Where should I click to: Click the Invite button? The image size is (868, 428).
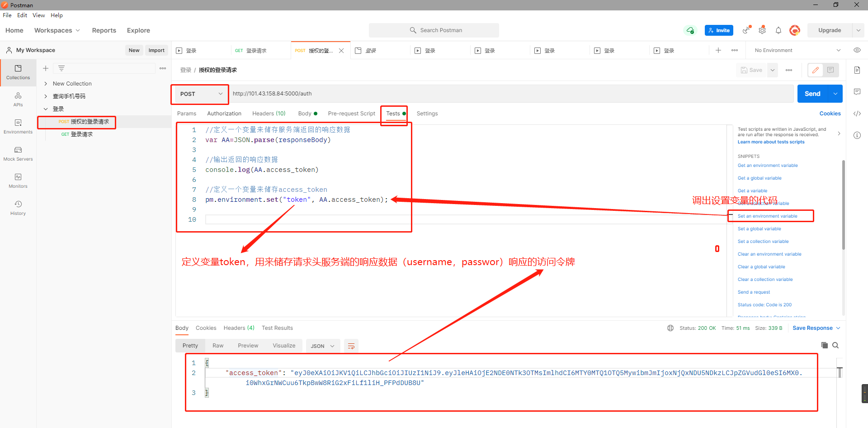pyautogui.click(x=719, y=30)
